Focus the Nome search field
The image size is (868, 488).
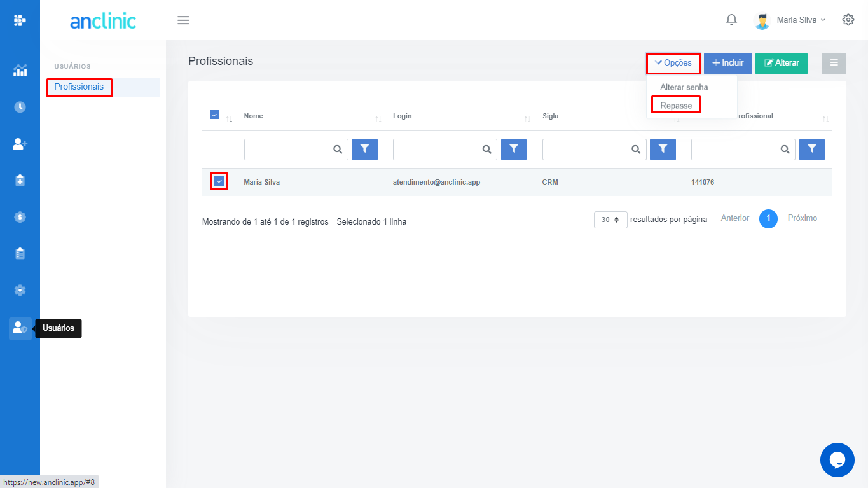[x=296, y=149]
